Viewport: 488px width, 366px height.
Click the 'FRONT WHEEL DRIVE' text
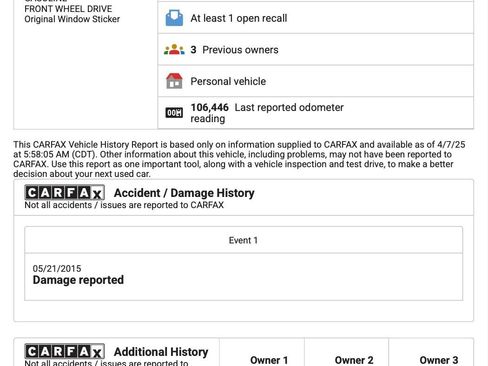[68, 9]
